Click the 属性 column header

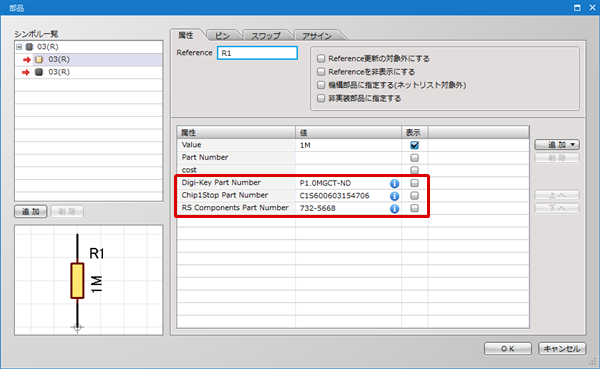[x=236, y=132]
